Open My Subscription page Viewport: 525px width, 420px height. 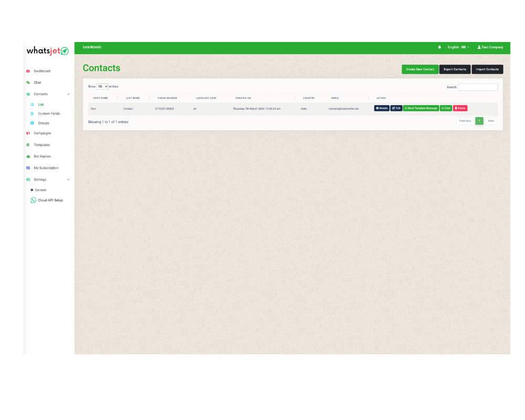[46, 168]
